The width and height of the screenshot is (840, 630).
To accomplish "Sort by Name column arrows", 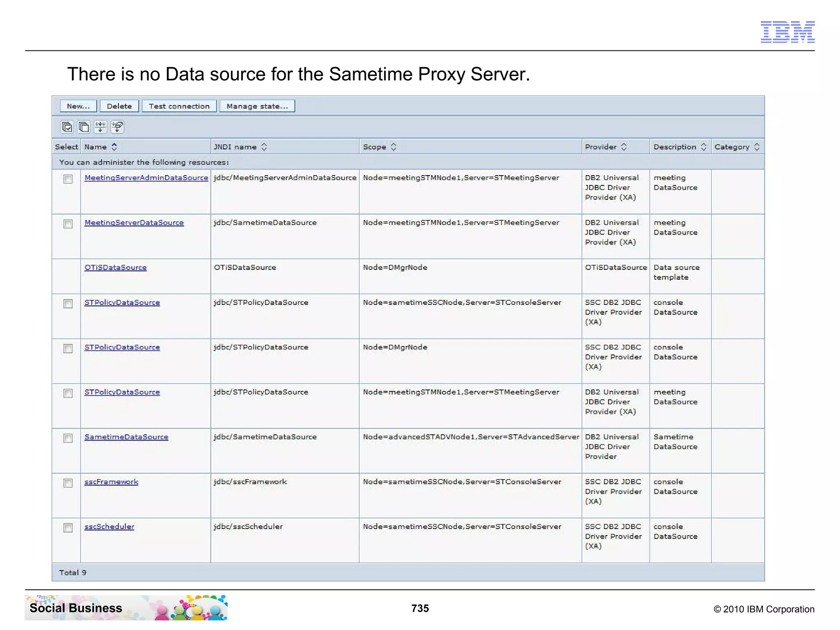I will pyautogui.click(x=114, y=147).
